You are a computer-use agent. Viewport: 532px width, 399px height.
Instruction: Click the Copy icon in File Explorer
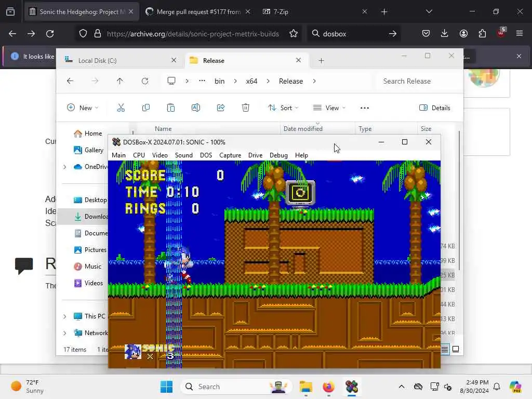146,108
